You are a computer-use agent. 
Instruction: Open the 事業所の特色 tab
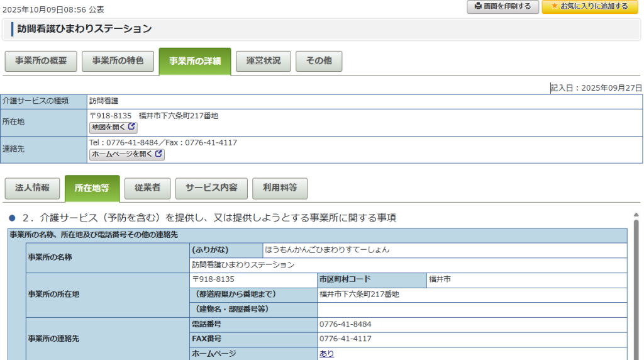point(118,61)
